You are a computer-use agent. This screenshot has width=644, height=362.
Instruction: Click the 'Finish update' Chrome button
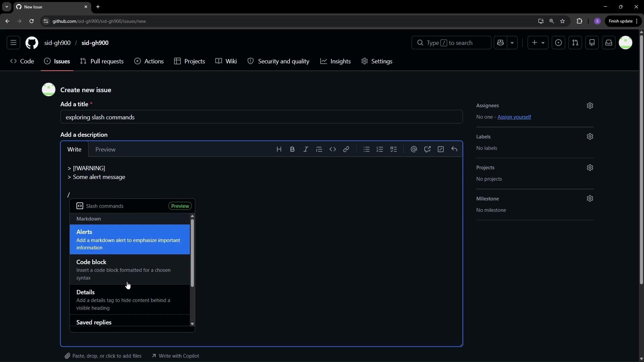click(x=623, y=21)
